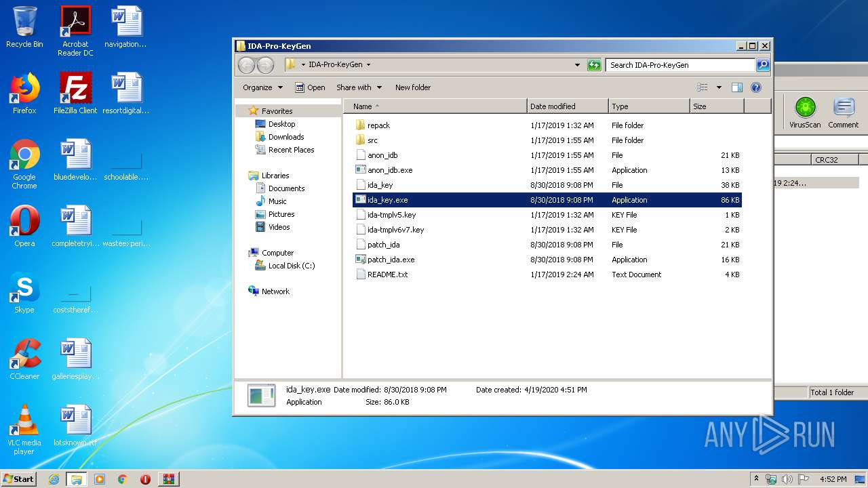
Task: Click the refresh icon beside address bar
Action: (x=594, y=65)
